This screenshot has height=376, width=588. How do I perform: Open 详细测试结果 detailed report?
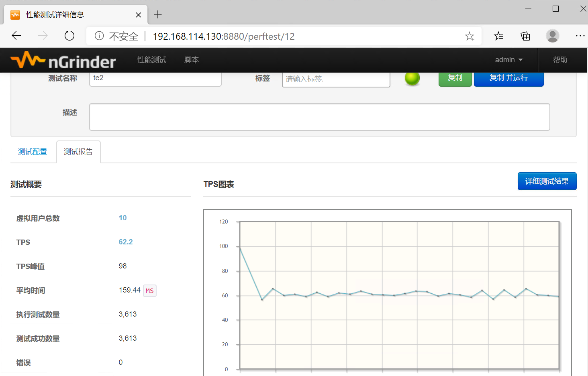click(x=547, y=181)
